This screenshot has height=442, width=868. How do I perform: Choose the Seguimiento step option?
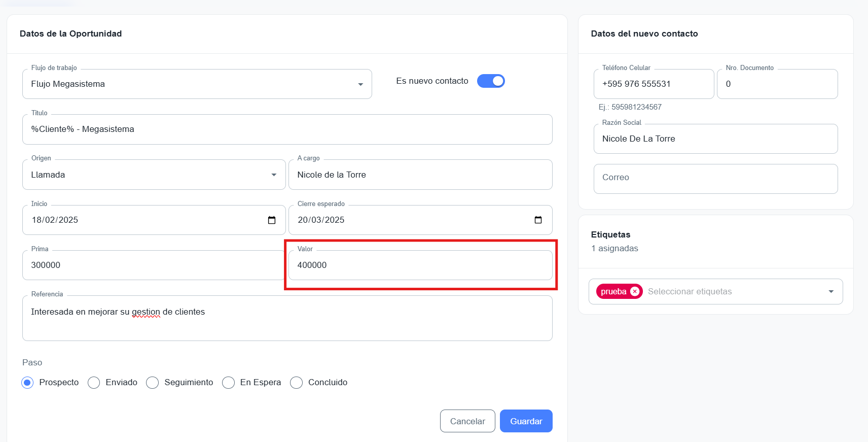point(153,383)
